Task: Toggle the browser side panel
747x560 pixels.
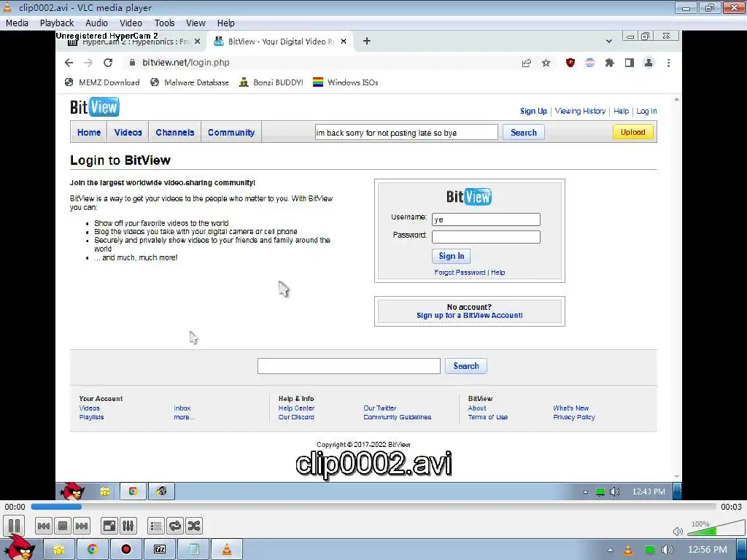Action: pyautogui.click(x=630, y=63)
